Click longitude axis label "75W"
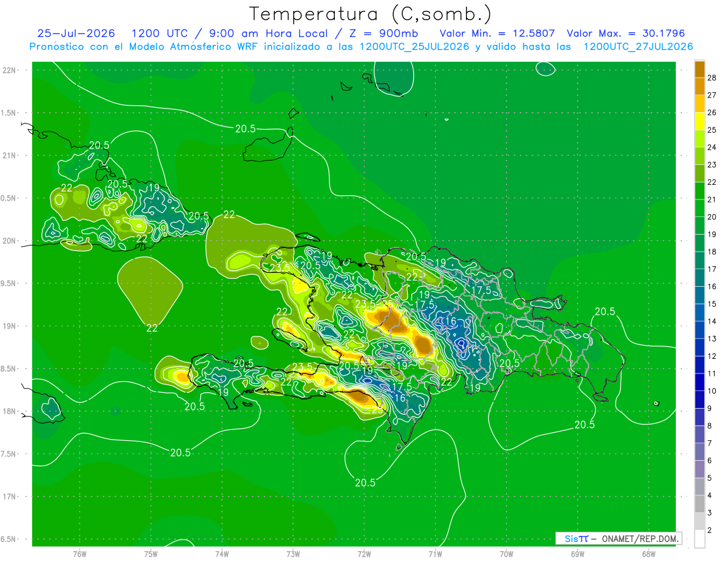 [x=151, y=554]
